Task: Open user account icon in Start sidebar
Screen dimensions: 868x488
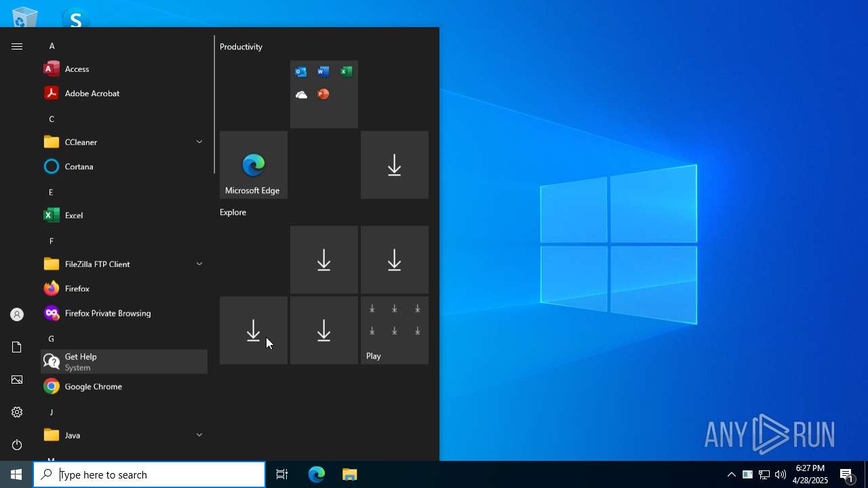Action: (17, 314)
